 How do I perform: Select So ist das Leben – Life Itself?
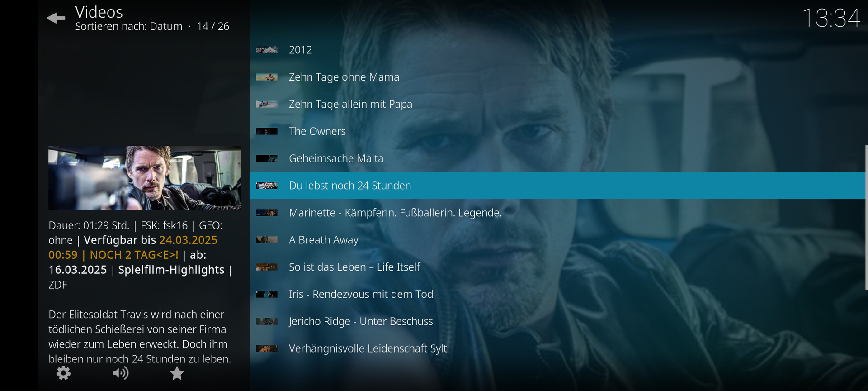pyautogui.click(x=557, y=267)
